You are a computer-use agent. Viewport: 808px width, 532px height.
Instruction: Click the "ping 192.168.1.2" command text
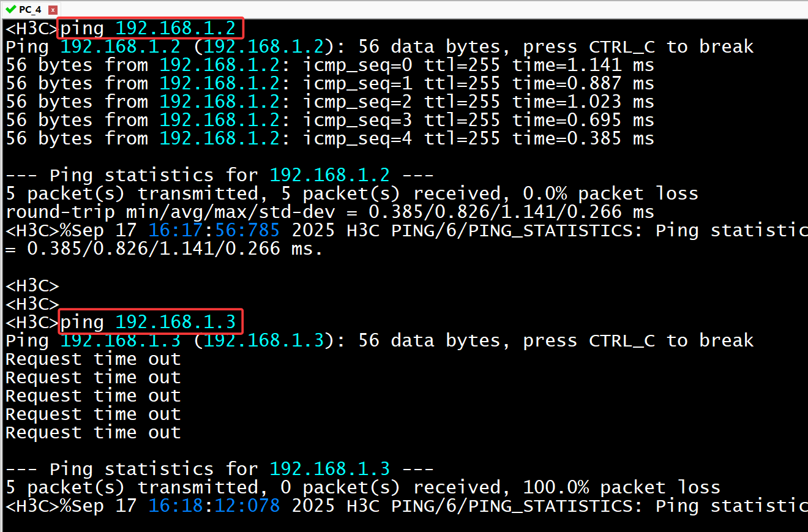148,28
